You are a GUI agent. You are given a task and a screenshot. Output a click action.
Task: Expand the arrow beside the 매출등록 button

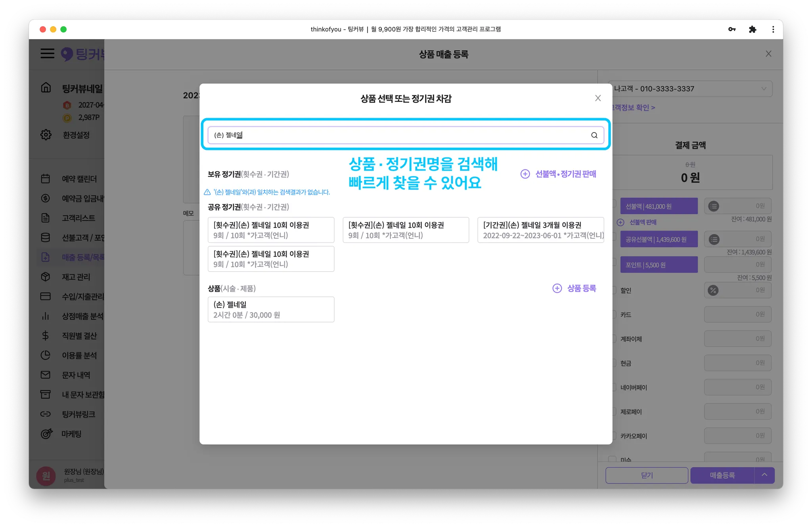[764, 475]
